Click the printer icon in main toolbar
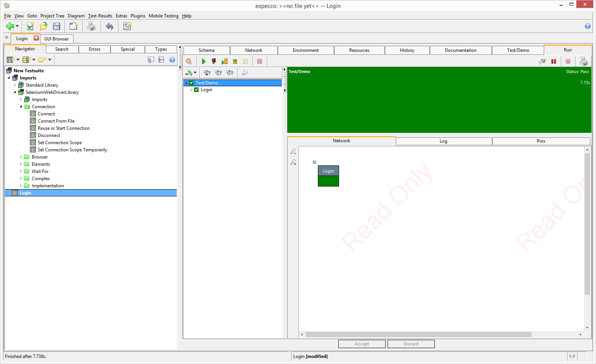Image resolution: width=596 pixels, height=364 pixels. (x=91, y=26)
